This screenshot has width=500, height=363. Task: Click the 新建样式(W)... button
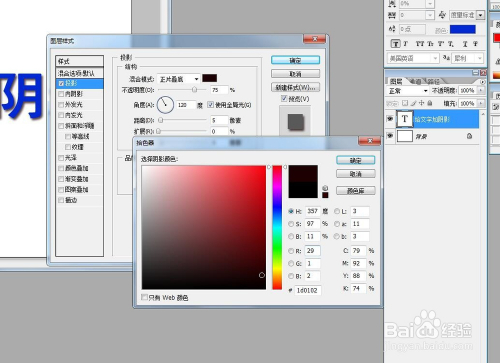click(295, 87)
